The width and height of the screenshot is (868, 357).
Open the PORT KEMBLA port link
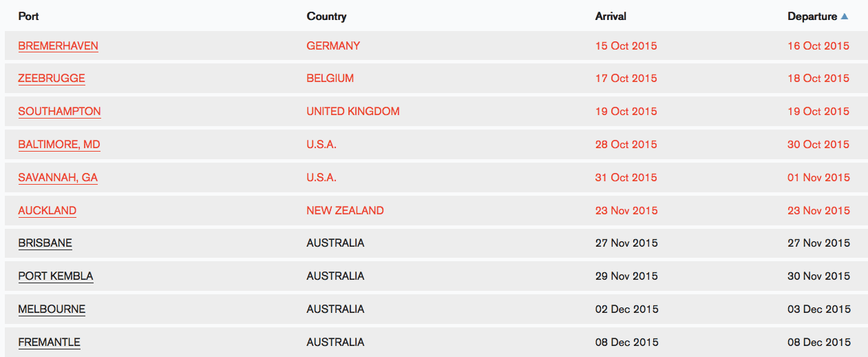coord(56,276)
